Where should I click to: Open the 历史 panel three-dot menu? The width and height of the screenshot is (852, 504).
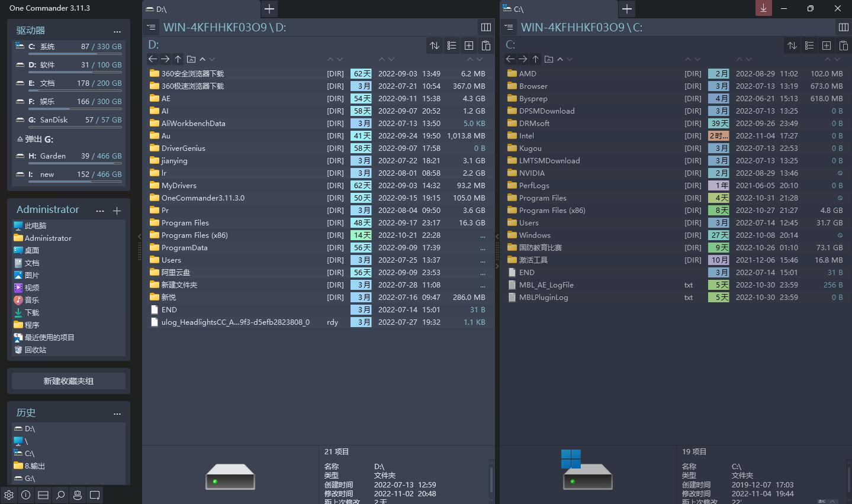point(117,413)
